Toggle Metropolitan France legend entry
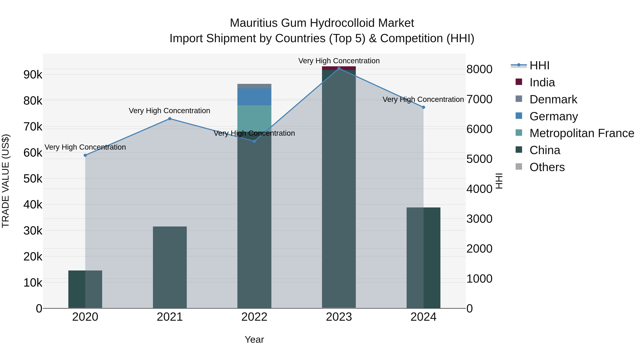 coord(575,133)
